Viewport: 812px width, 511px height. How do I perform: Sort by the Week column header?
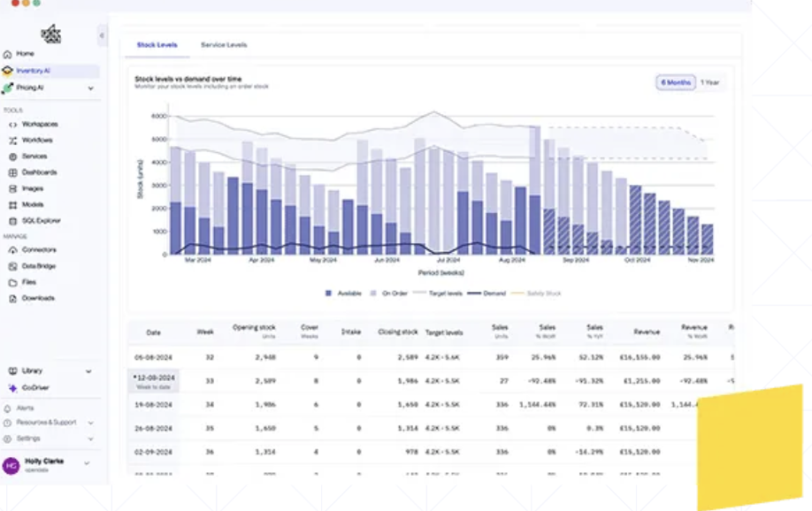205,332
